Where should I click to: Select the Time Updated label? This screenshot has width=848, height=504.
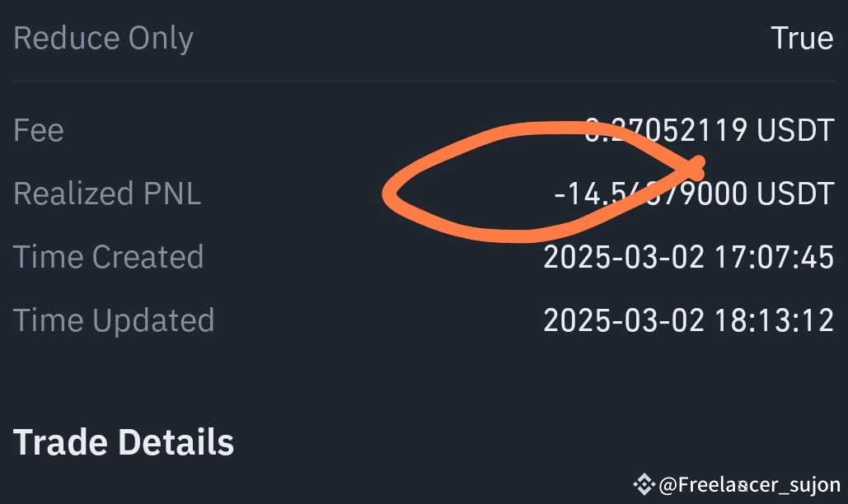pos(114,320)
